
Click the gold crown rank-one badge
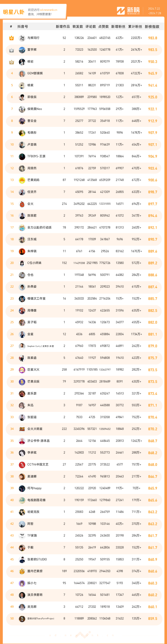tap(11, 38)
